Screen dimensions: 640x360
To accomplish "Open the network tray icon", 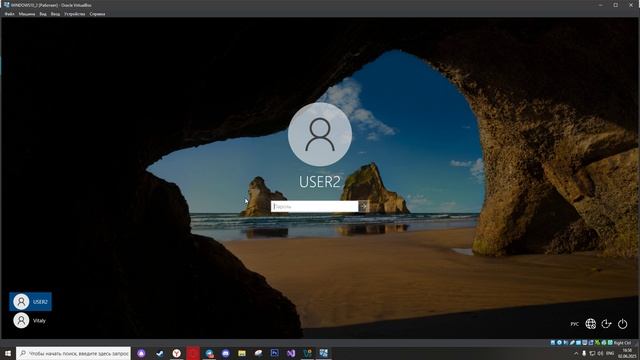I will tap(592, 353).
